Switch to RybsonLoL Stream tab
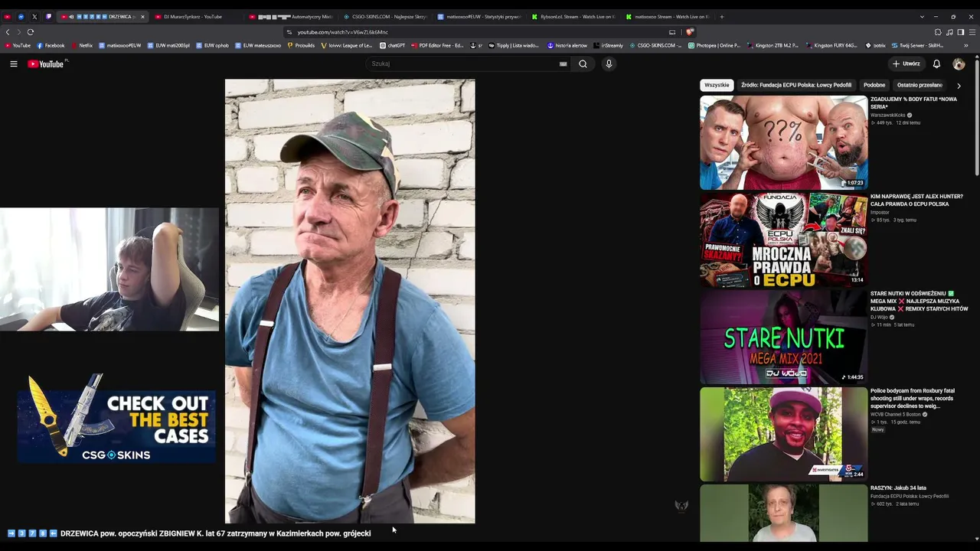The image size is (980, 551). [575, 17]
